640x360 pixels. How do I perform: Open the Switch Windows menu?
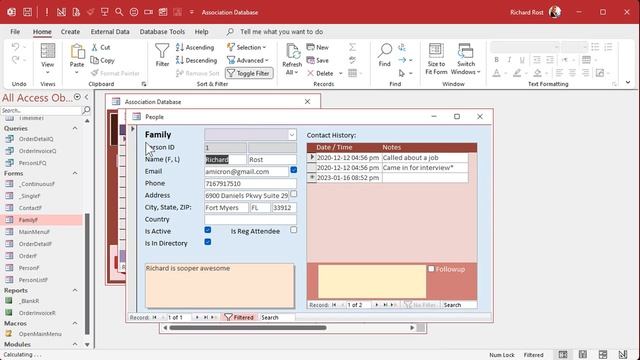[466, 59]
